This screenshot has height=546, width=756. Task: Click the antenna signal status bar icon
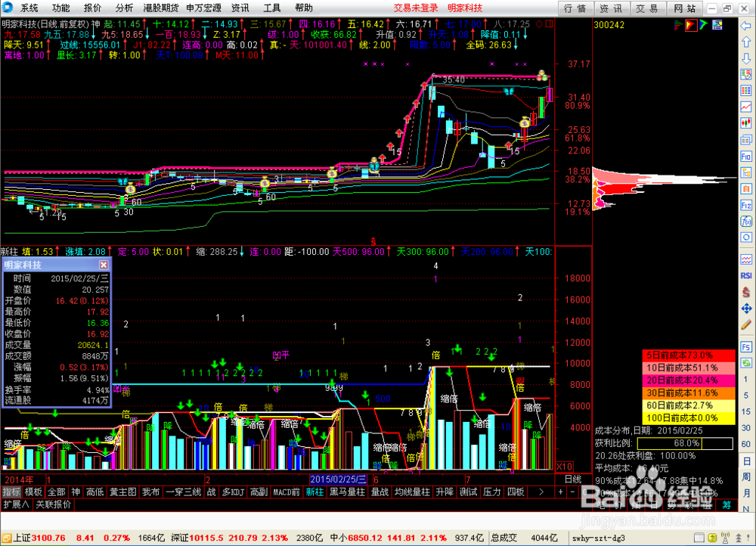[x=725, y=538]
